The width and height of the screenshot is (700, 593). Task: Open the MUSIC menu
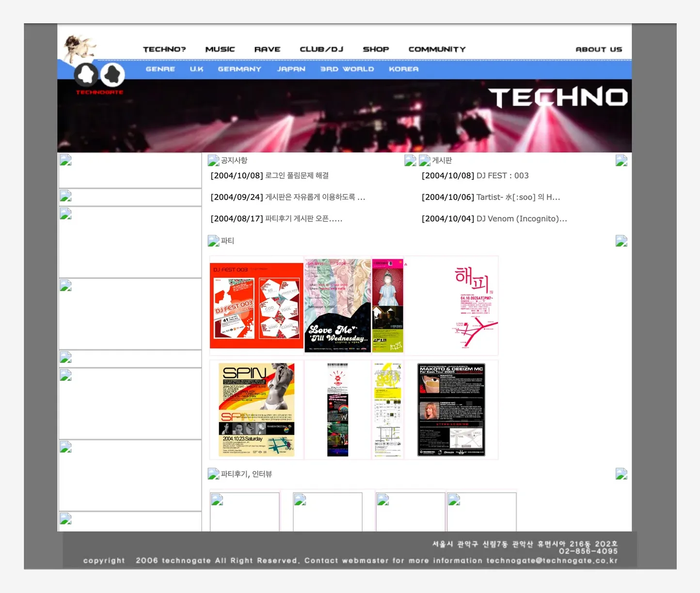pyautogui.click(x=220, y=49)
